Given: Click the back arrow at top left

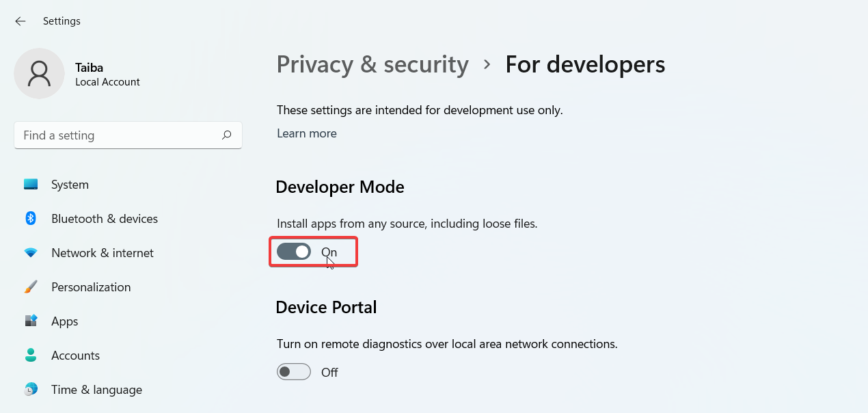Looking at the screenshot, I should 20,21.
